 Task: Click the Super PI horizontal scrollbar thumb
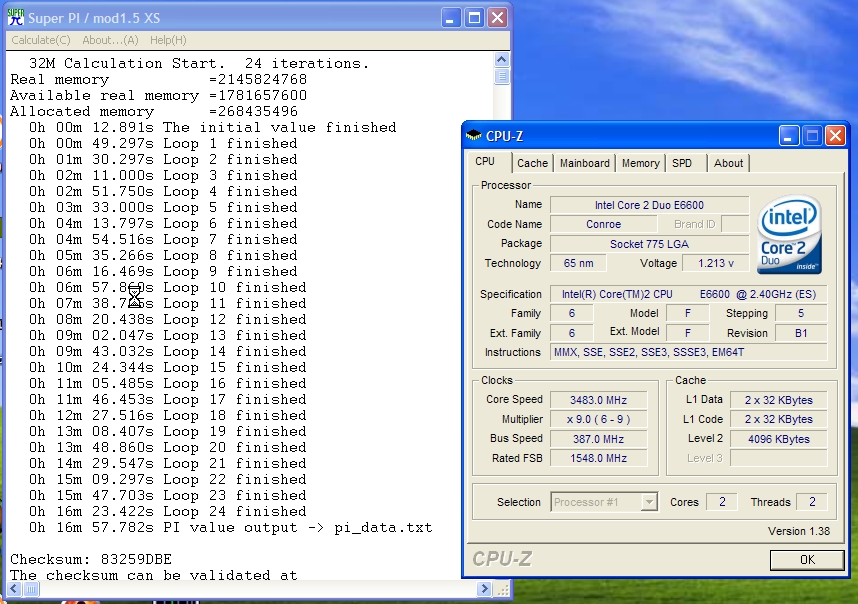pos(31,589)
